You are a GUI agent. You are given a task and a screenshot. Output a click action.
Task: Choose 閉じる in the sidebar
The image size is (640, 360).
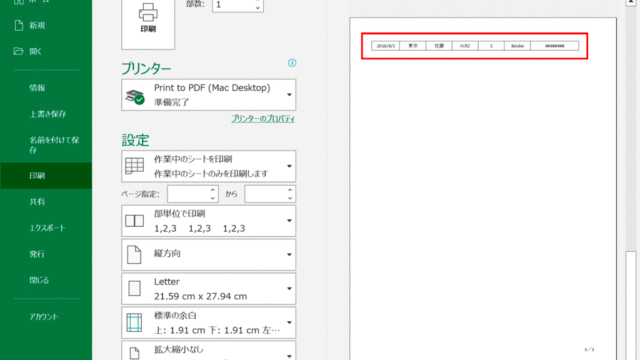click(39, 280)
